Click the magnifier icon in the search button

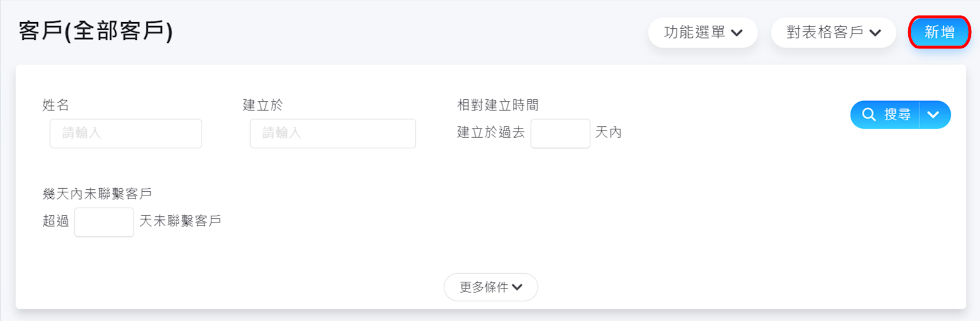[868, 115]
